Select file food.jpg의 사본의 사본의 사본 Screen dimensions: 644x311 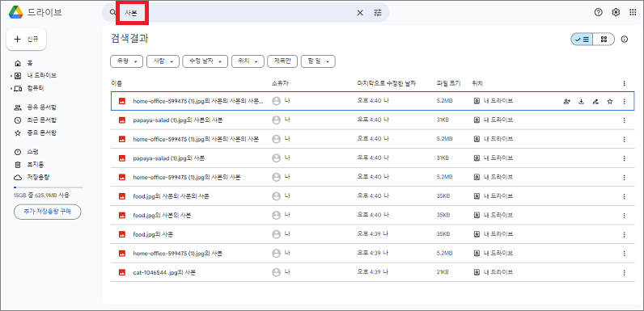pyautogui.click(x=372, y=196)
